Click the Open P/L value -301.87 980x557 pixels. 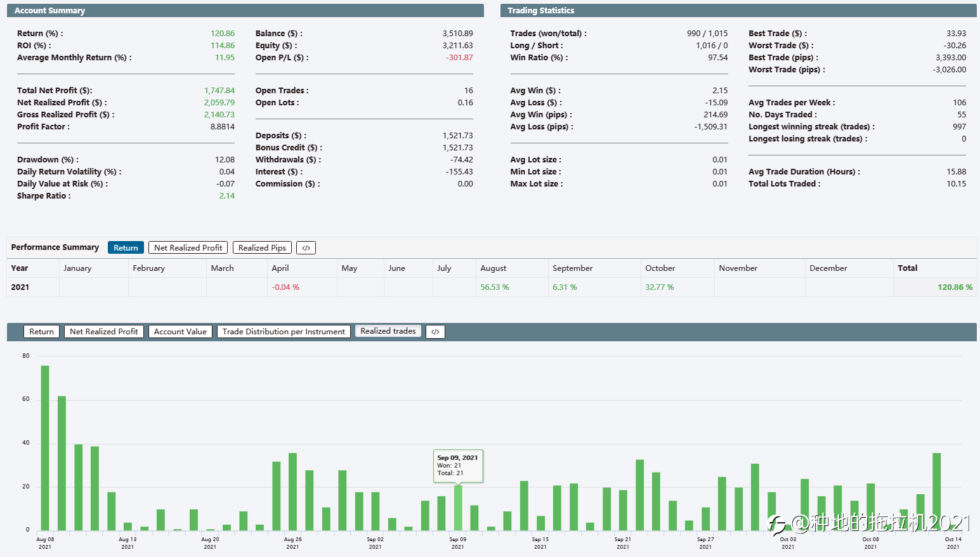pos(459,58)
